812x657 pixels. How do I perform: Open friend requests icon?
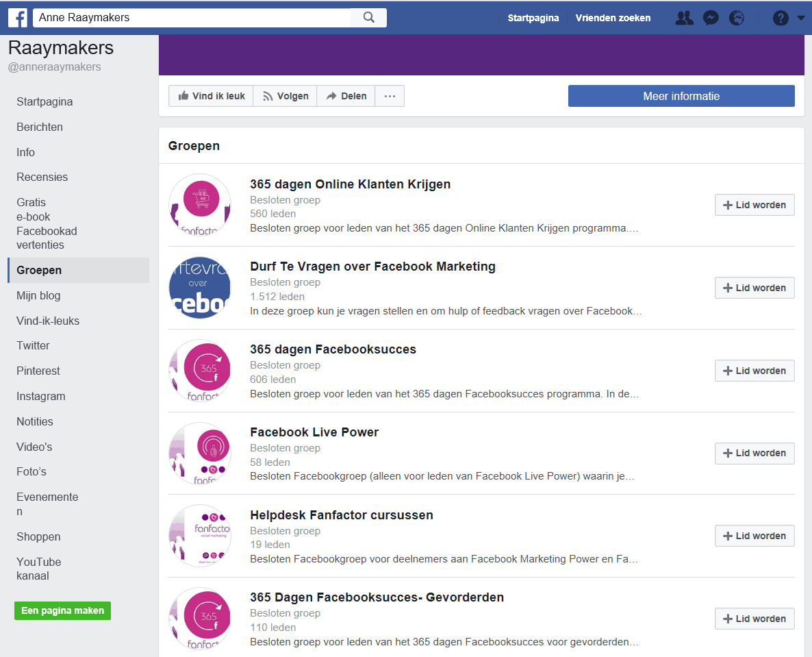pos(683,18)
